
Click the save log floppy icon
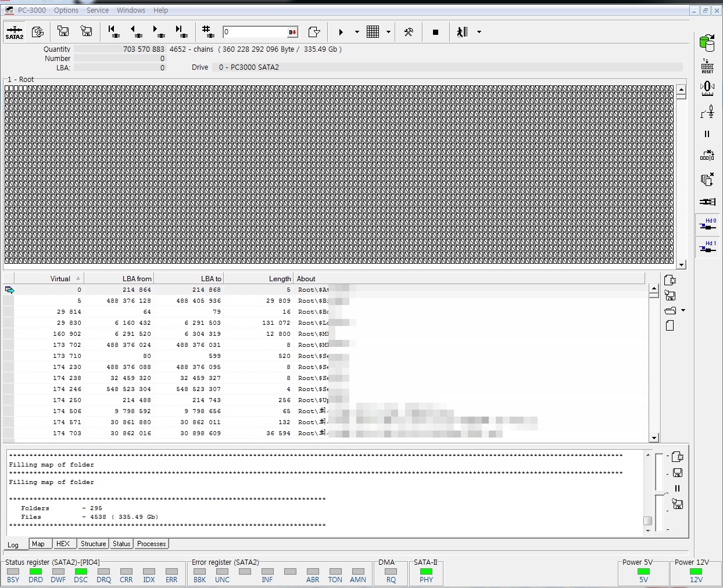click(x=677, y=473)
